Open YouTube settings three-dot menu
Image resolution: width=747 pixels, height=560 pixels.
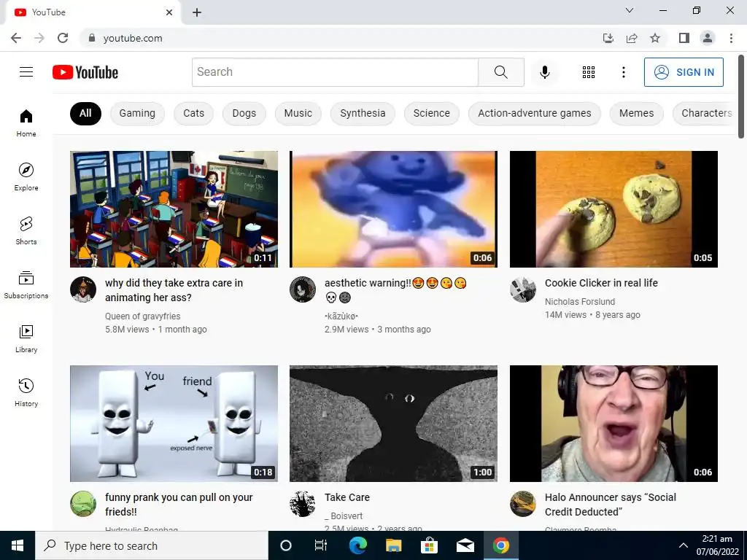(x=623, y=72)
